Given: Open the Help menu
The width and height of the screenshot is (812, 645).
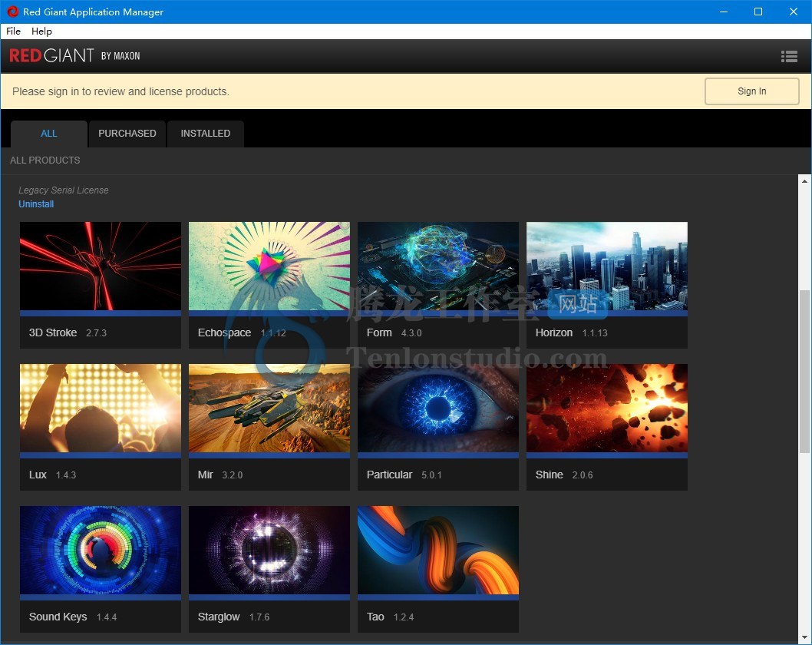Looking at the screenshot, I should click(41, 31).
